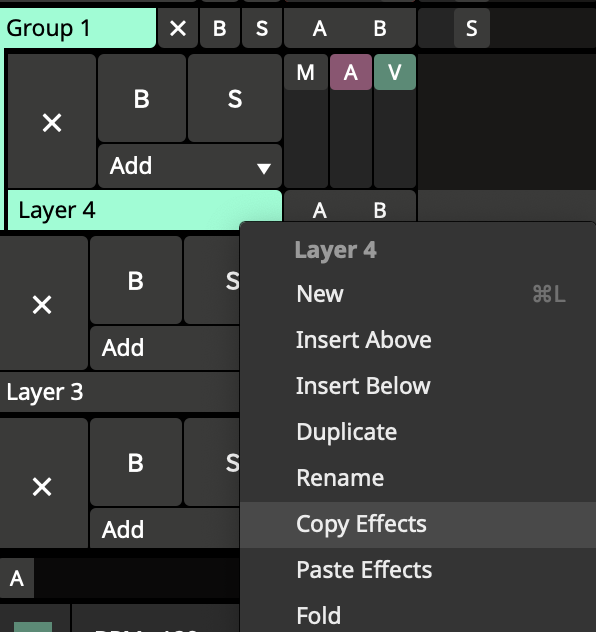
Task: Select crossfader A on Group 1 header
Action: [320, 28]
